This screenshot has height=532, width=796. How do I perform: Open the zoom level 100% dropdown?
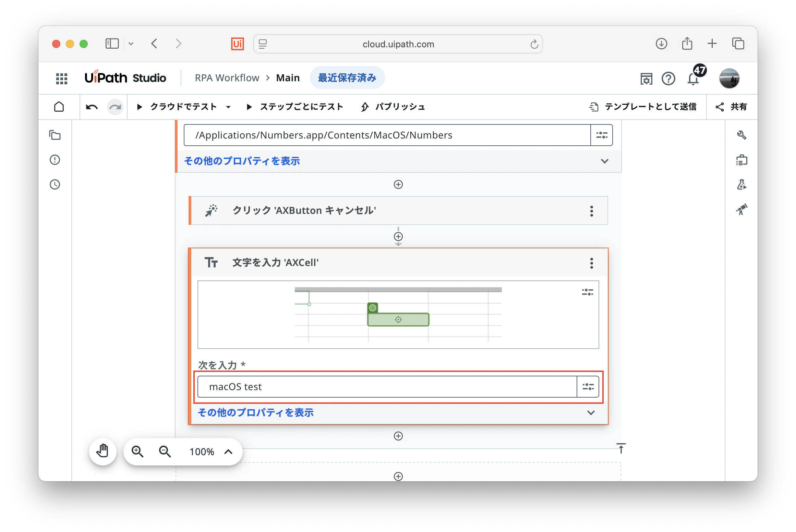pyautogui.click(x=228, y=452)
